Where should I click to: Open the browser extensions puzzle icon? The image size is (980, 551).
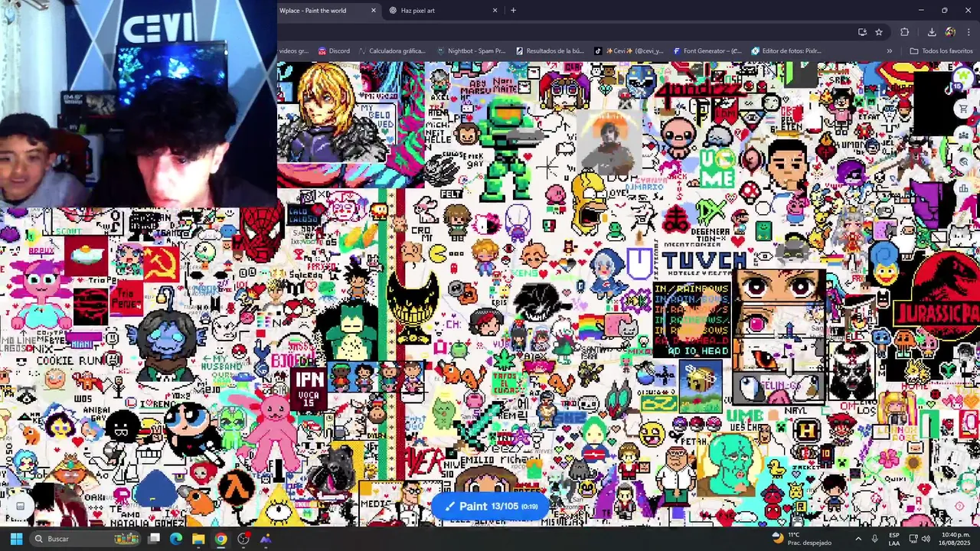(x=905, y=32)
